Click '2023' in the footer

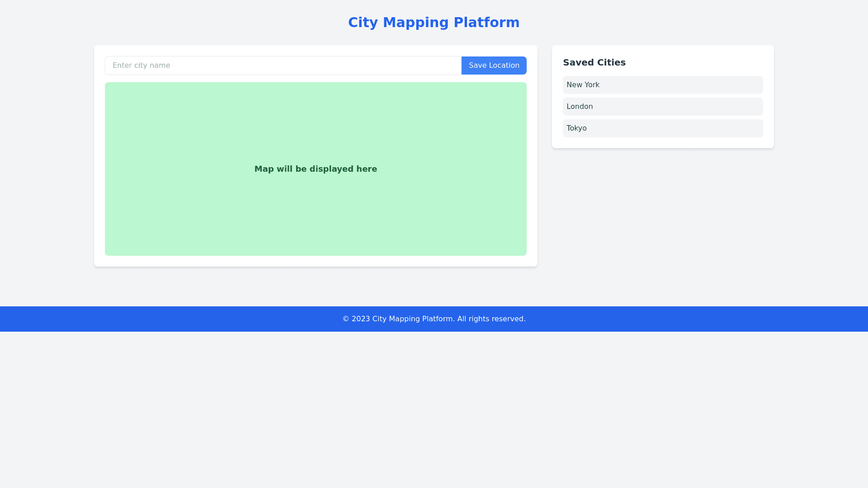click(361, 319)
